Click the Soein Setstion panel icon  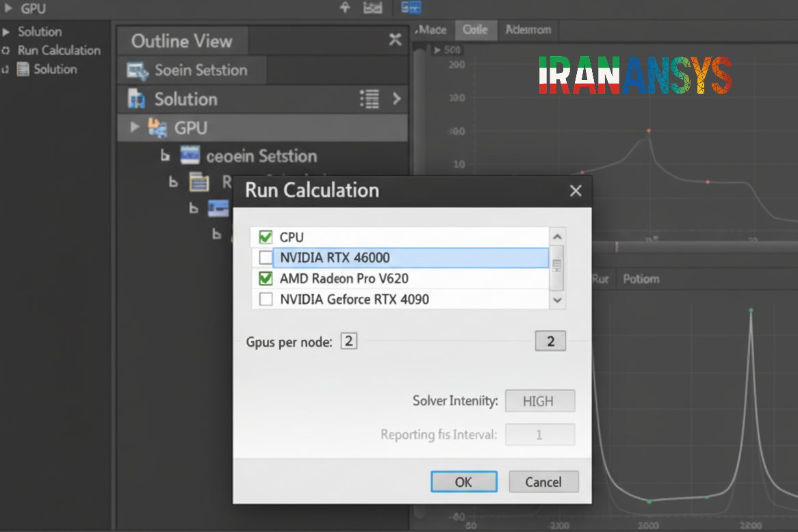[x=138, y=70]
